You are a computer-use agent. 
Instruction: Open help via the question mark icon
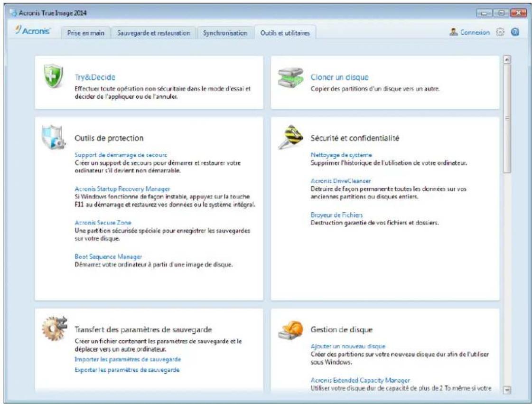[515, 32]
